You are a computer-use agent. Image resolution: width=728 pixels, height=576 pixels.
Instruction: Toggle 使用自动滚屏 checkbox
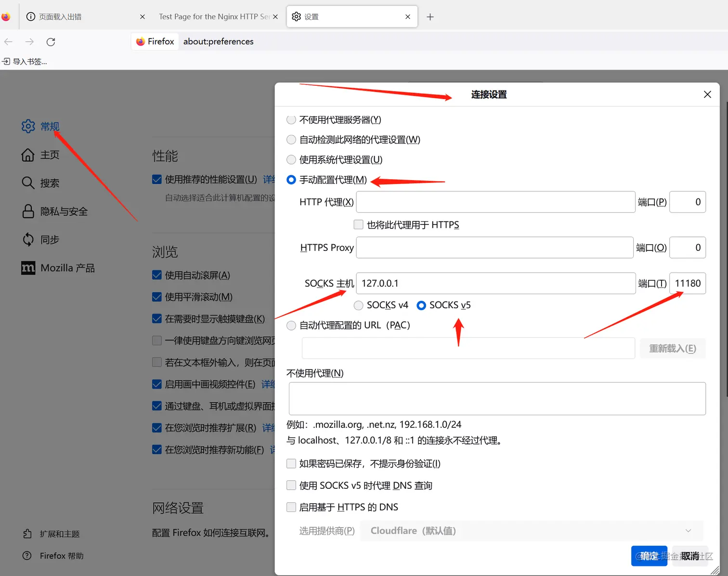pyautogui.click(x=157, y=275)
